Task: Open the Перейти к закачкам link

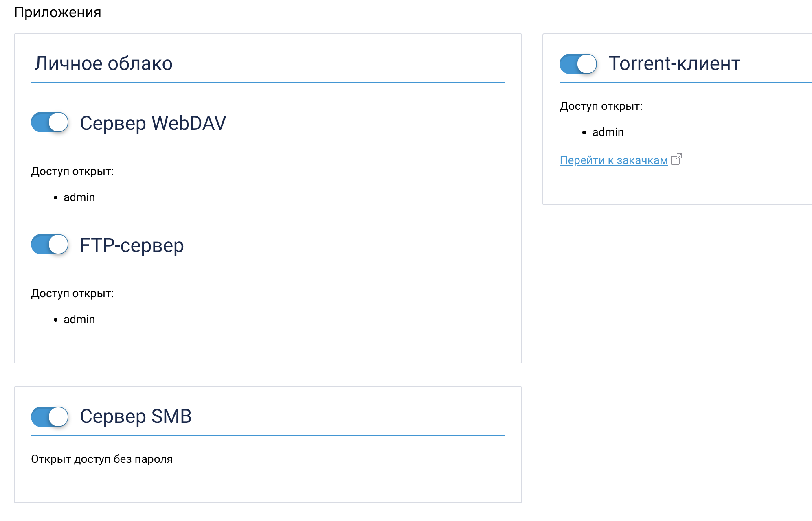Action: pyautogui.click(x=614, y=160)
